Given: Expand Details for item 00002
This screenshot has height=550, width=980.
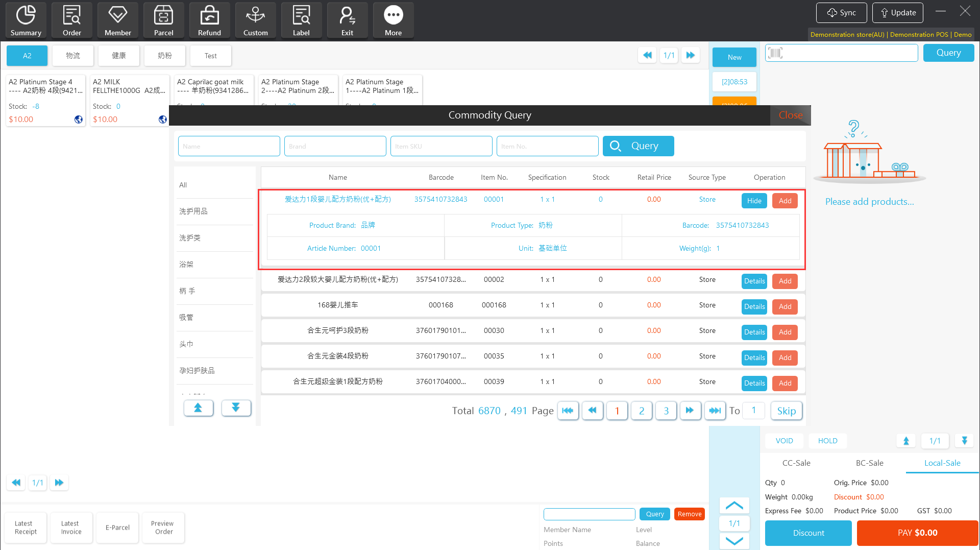Looking at the screenshot, I should pyautogui.click(x=754, y=281).
